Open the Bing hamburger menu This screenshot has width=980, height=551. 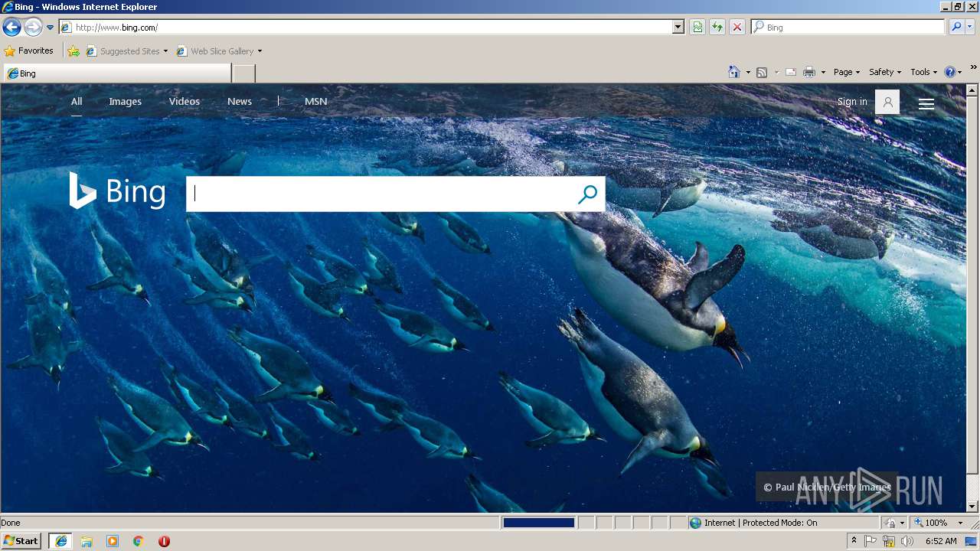pos(926,104)
